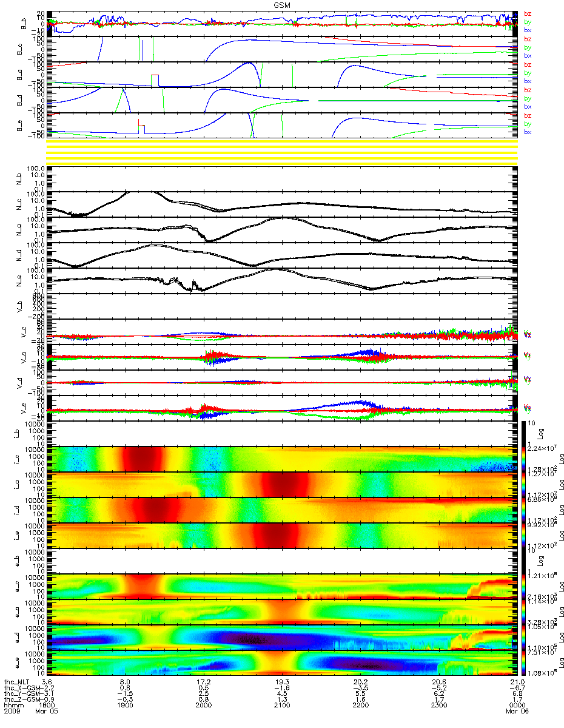Viewport: 564px width, 728px height.
Task: Click MLT value 17.2
Action: tap(204, 681)
